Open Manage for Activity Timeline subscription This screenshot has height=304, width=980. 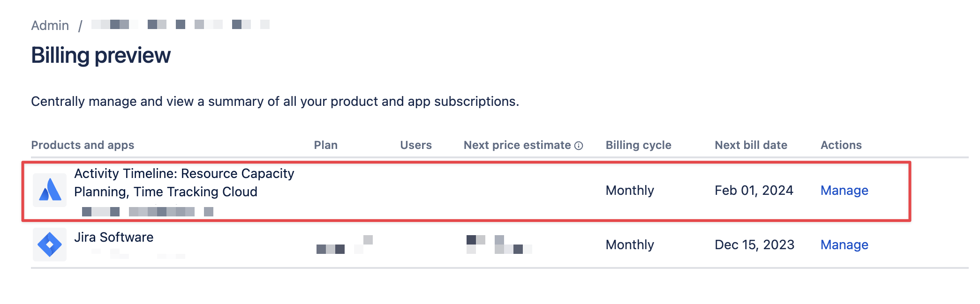844,191
